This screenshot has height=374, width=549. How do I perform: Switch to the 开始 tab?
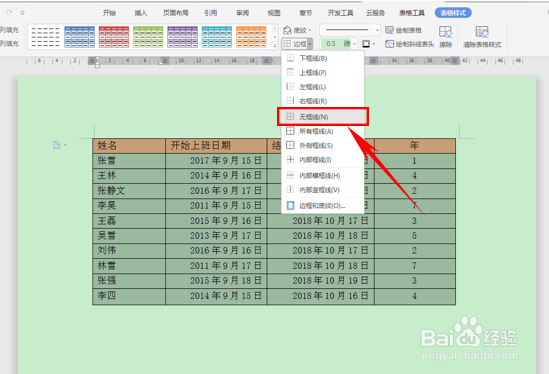click(x=109, y=13)
